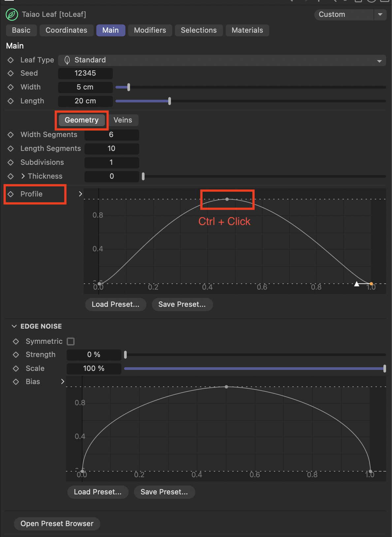This screenshot has width=392, height=537.
Task: Toggle Bias keyframe diamond
Action: (x=16, y=382)
